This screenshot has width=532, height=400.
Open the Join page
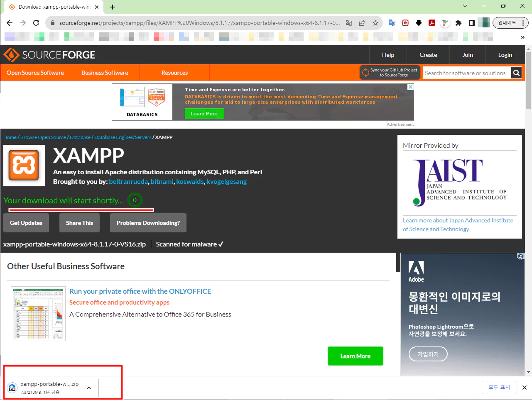(468, 55)
